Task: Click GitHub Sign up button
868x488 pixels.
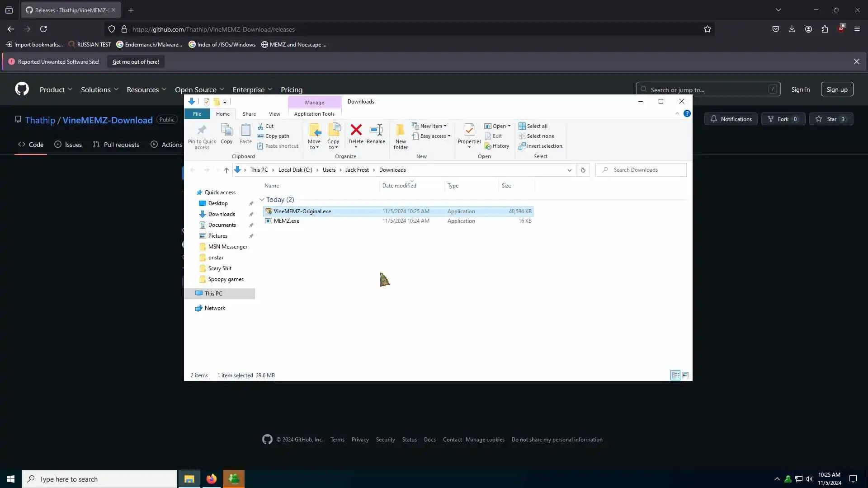Action: (837, 89)
